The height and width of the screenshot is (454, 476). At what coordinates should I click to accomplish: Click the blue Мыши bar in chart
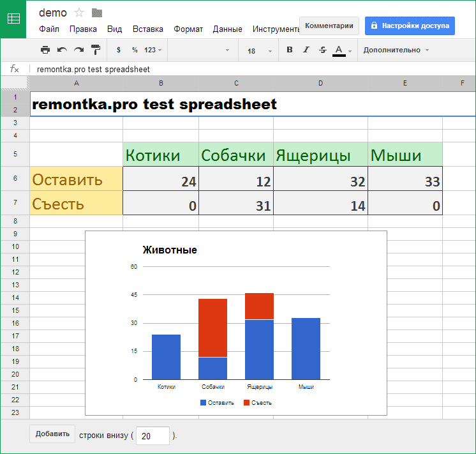(x=306, y=349)
